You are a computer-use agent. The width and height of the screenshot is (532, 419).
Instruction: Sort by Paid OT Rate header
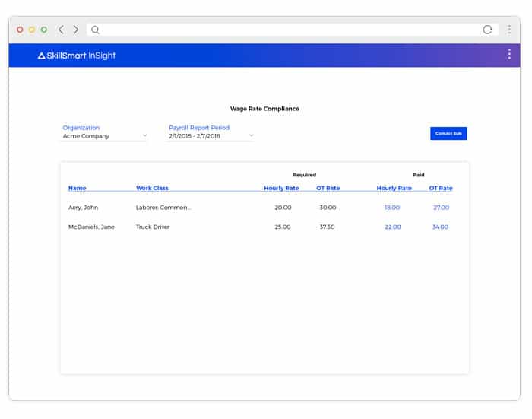[x=441, y=188]
